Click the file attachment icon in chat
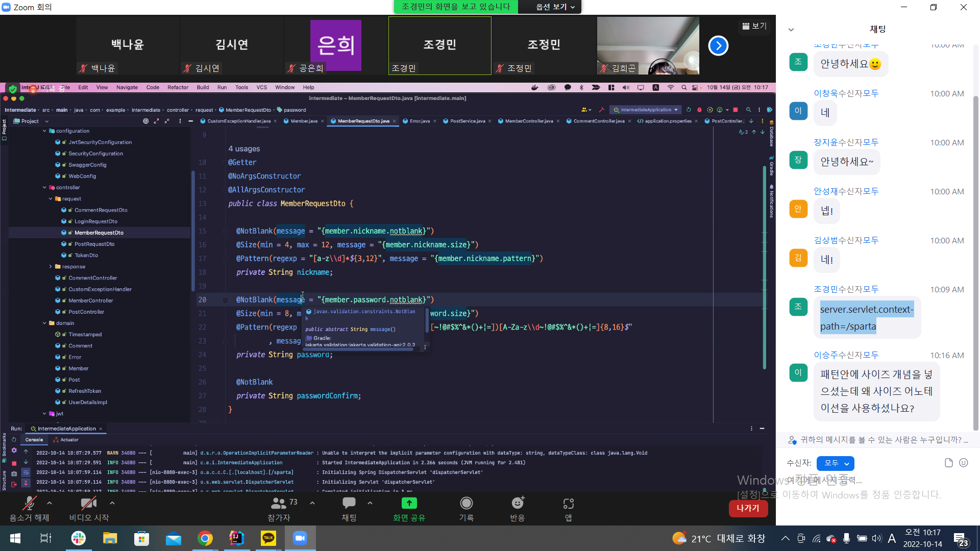Screen dimensions: 980x551 [x=948, y=463]
